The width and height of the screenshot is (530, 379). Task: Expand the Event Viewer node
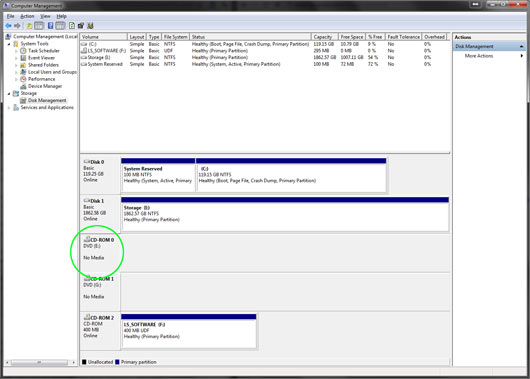point(16,58)
